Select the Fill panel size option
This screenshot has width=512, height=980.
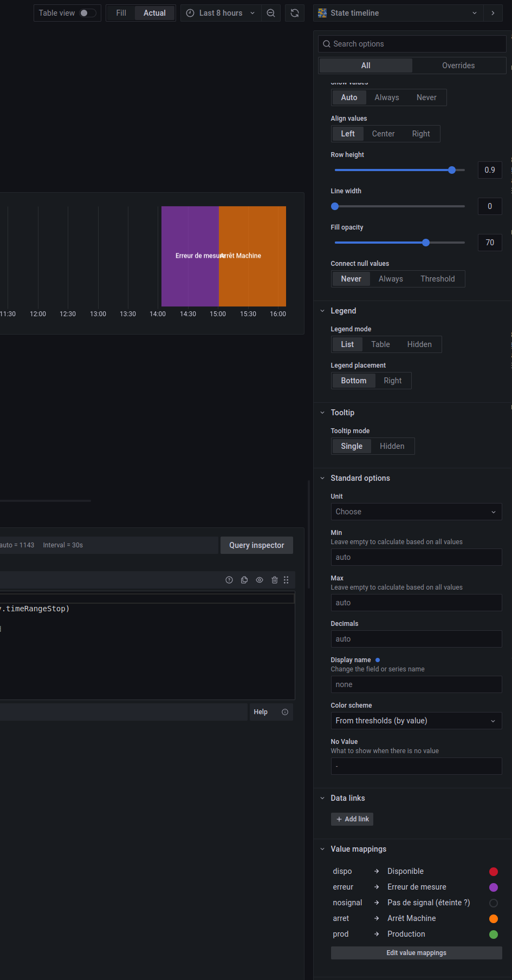(x=121, y=13)
